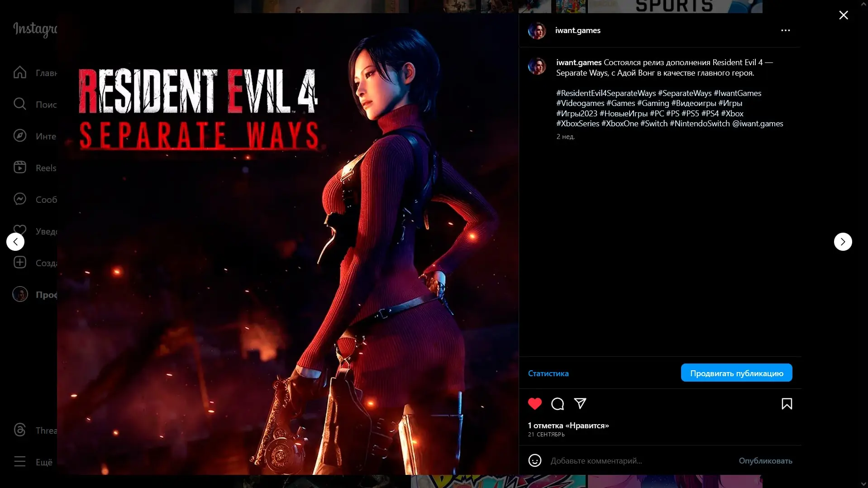
Task: Click the comment speech bubble icon
Action: click(557, 403)
